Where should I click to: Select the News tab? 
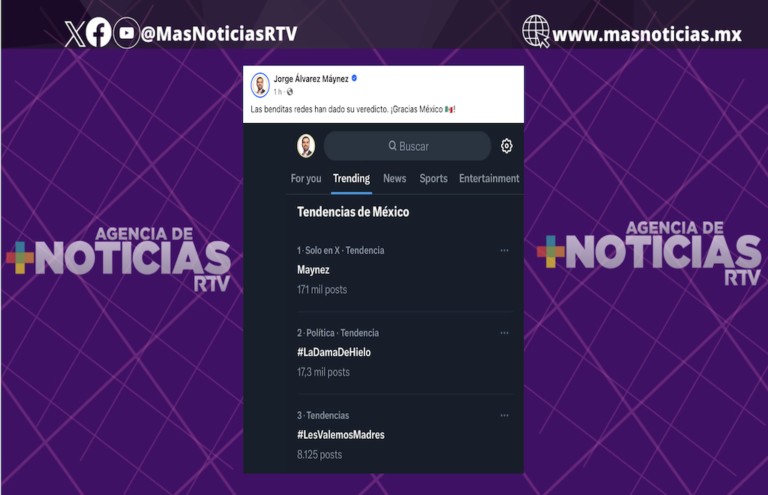395,179
